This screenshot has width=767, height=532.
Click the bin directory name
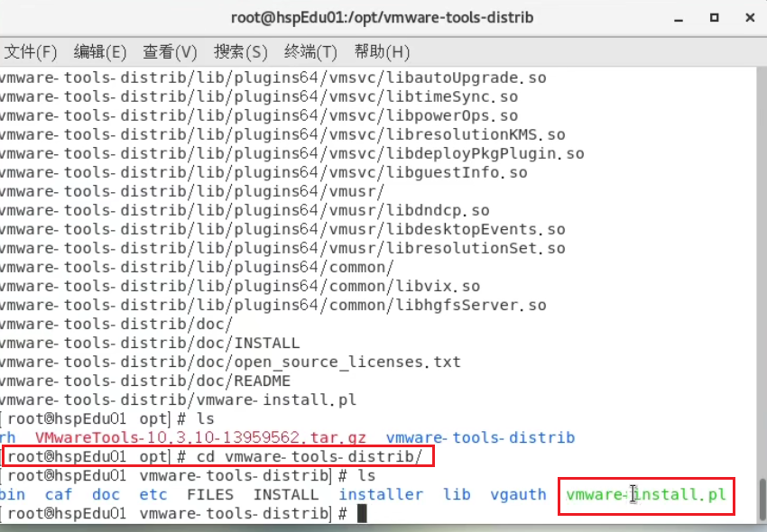tap(13, 494)
